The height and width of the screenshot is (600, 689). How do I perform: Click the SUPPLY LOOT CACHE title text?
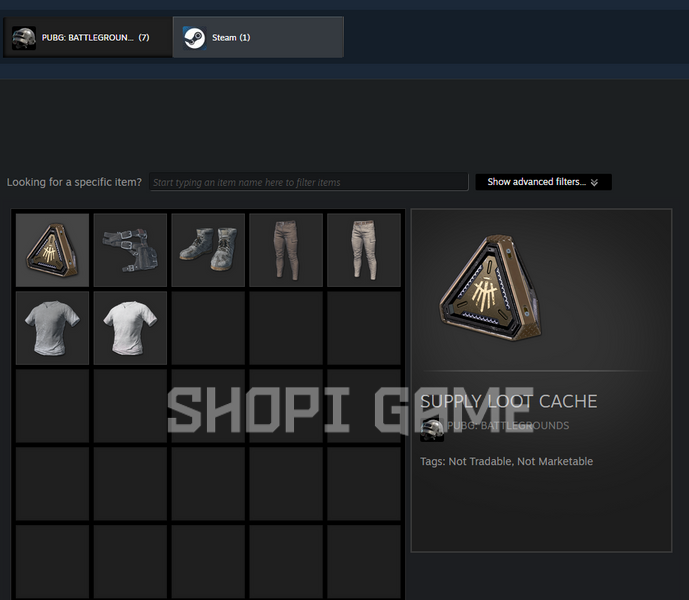pos(508,401)
